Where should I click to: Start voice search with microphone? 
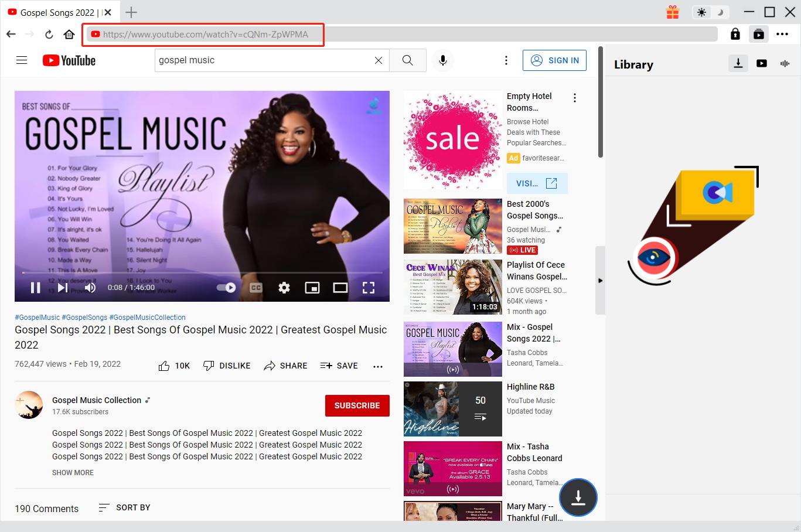point(443,60)
